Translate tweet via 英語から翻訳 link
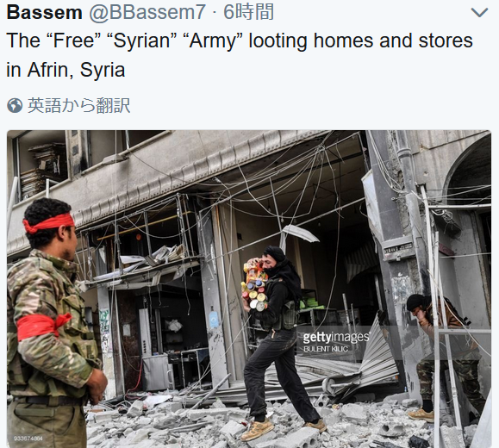 [x=78, y=105]
